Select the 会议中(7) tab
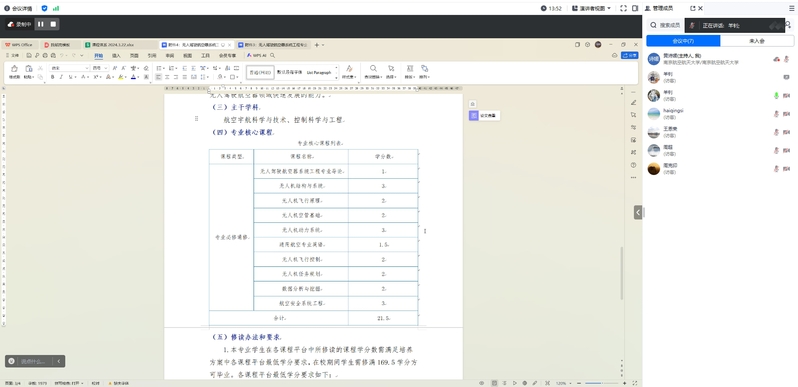 pos(683,41)
